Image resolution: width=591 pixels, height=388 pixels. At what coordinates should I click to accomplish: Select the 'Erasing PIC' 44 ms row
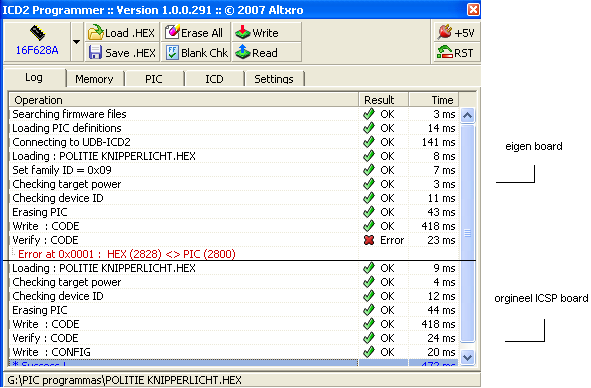[x=234, y=310]
